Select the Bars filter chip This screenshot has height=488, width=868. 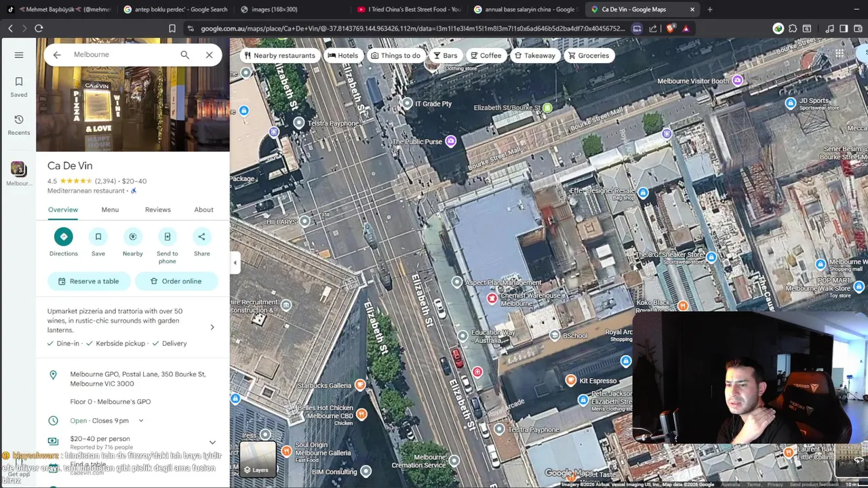[x=445, y=56]
